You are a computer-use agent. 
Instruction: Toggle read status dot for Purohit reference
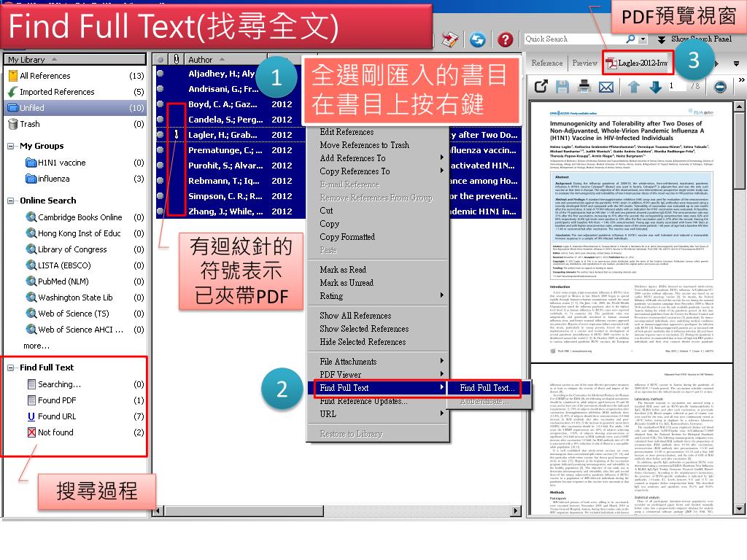pyautogui.click(x=160, y=166)
